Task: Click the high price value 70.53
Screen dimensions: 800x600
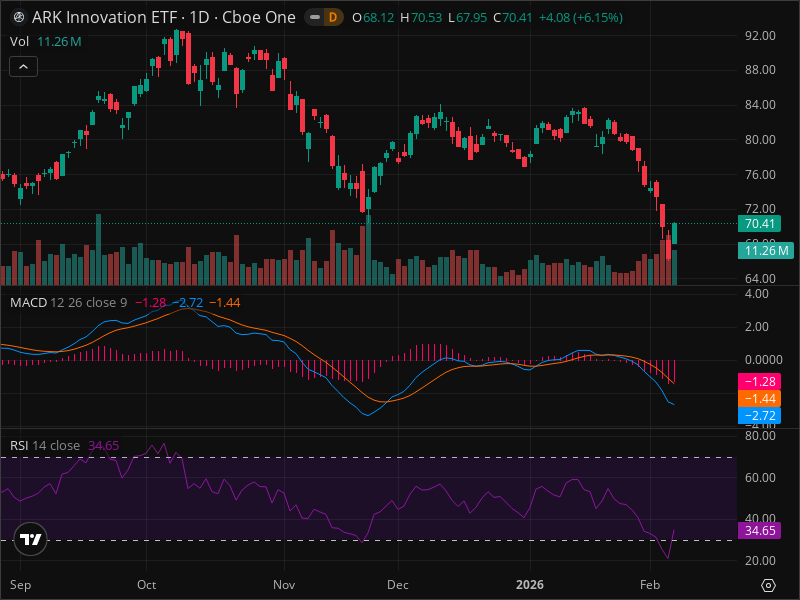Action: click(x=427, y=18)
